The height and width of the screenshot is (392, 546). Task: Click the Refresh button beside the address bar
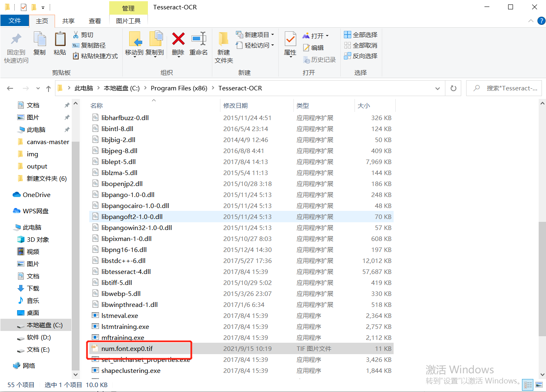pyautogui.click(x=454, y=88)
